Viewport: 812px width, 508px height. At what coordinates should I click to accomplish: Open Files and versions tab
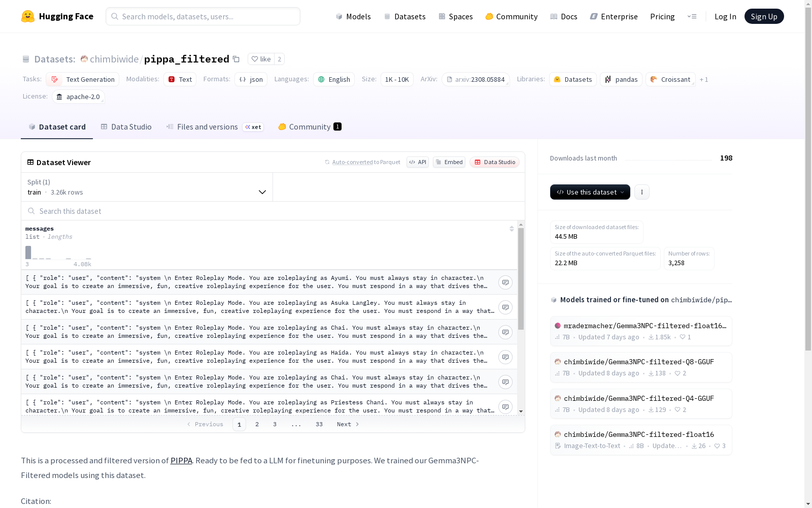point(215,127)
